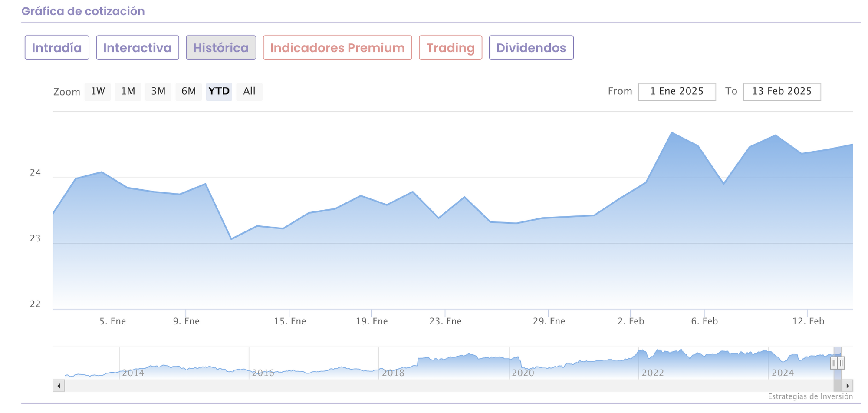Click the From date field
868x413 pixels.
(677, 92)
